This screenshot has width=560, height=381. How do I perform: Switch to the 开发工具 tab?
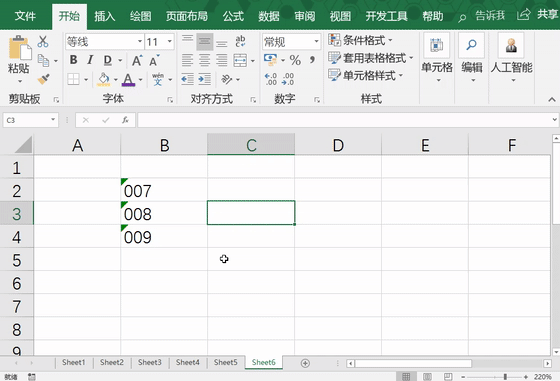coord(386,16)
